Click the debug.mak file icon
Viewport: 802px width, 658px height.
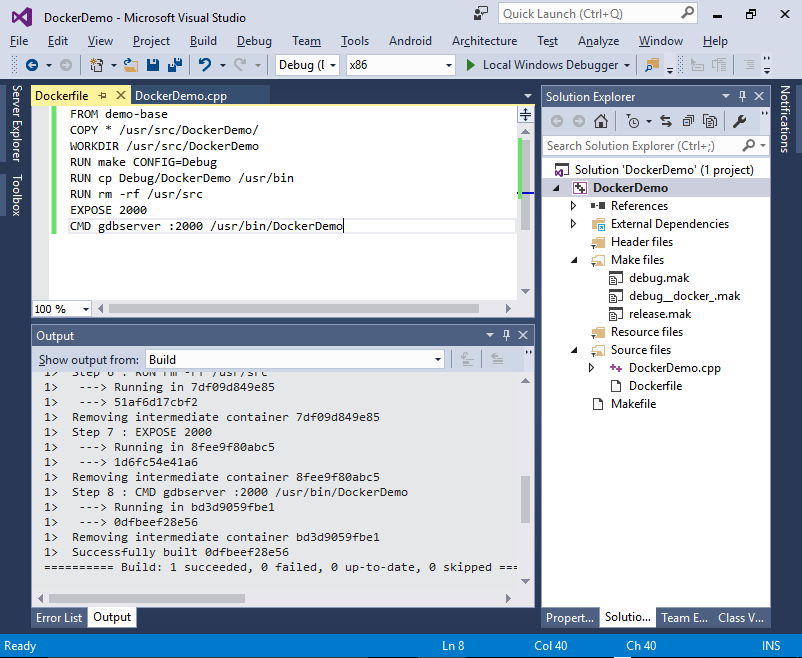click(616, 278)
